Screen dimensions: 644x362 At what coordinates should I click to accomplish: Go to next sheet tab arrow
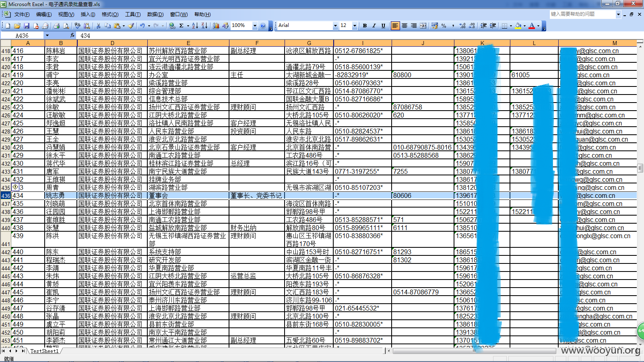click(17, 351)
